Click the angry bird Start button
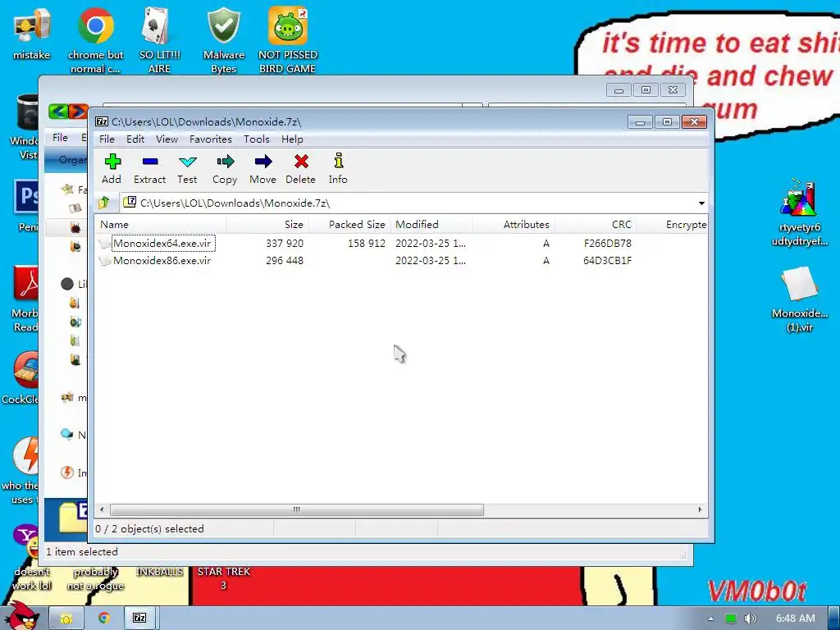The image size is (840, 630). (x=21, y=616)
